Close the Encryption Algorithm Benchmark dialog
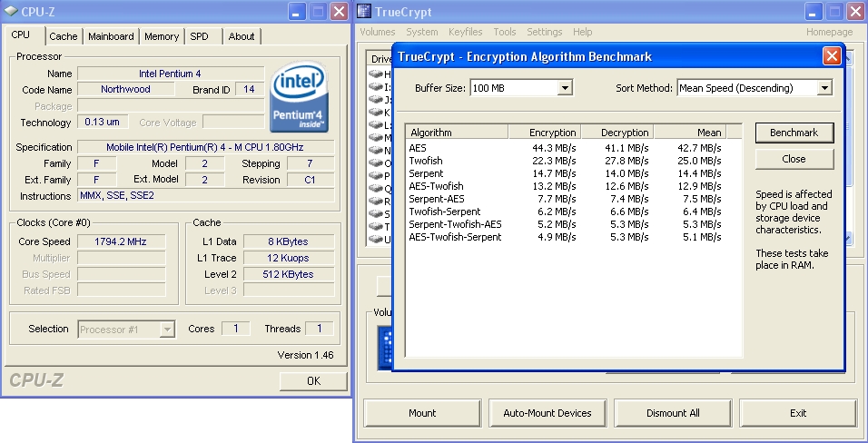This screenshot has width=868, height=443. pos(832,56)
